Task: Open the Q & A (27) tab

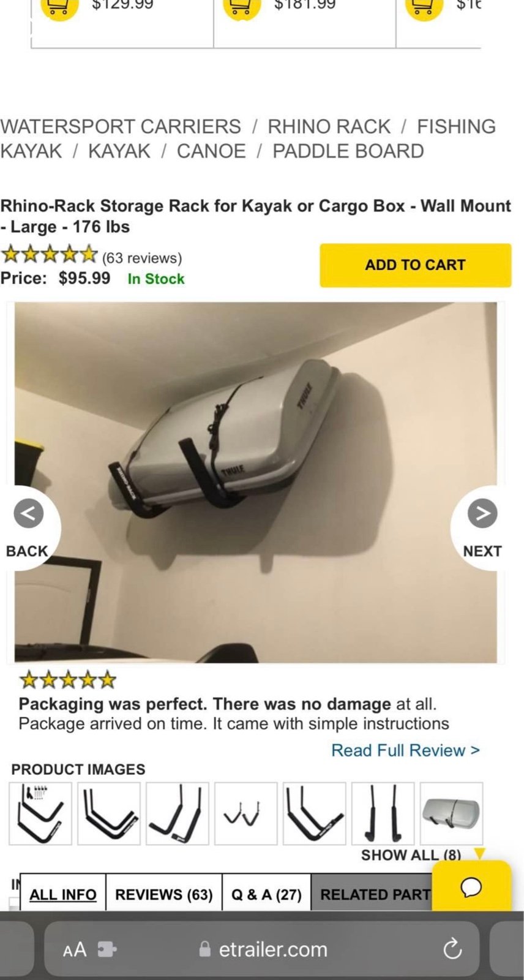Action: [266, 895]
